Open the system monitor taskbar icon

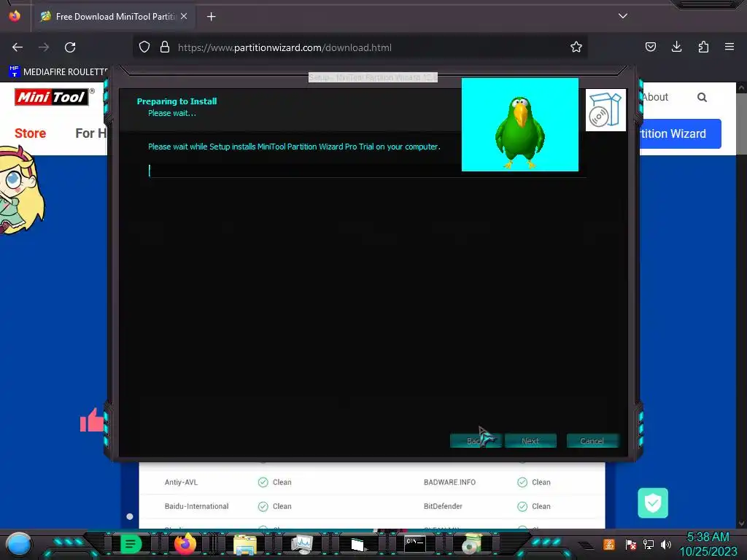[302, 544]
